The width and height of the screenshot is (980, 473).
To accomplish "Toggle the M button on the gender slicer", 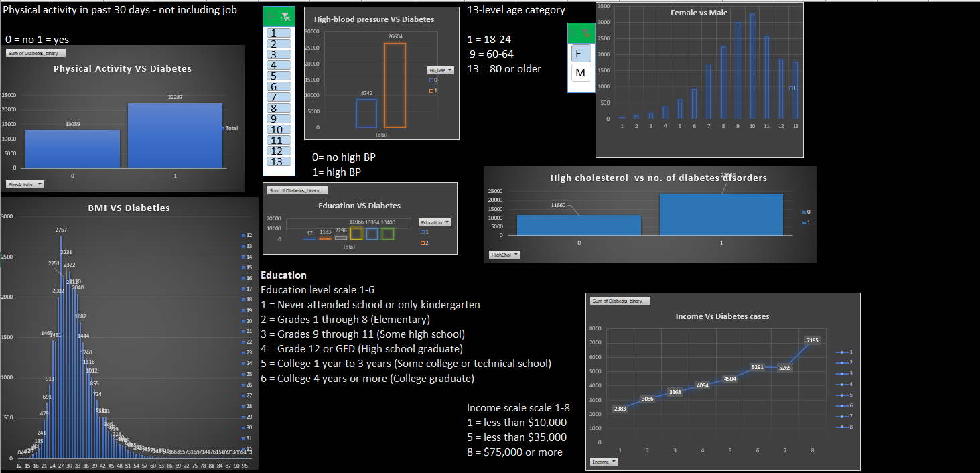I will (x=580, y=72).
